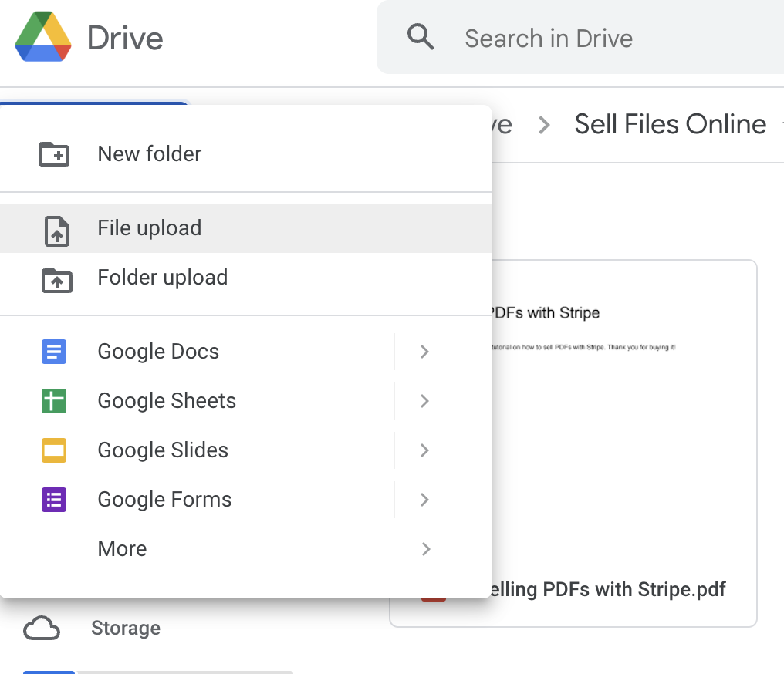Expand the Google Forms submenu arrow
The height and width of the screenshot is (674, 784).
coord(424,500)
